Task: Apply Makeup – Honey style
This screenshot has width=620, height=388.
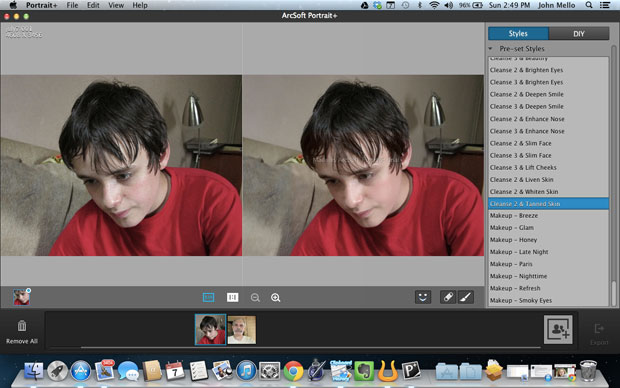Action: (x=548, y=240)
